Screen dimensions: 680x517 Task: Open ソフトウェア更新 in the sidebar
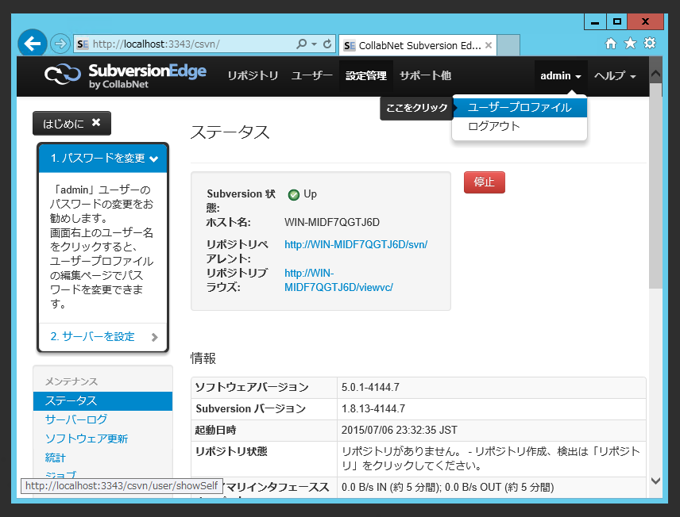tap(87, 438)
